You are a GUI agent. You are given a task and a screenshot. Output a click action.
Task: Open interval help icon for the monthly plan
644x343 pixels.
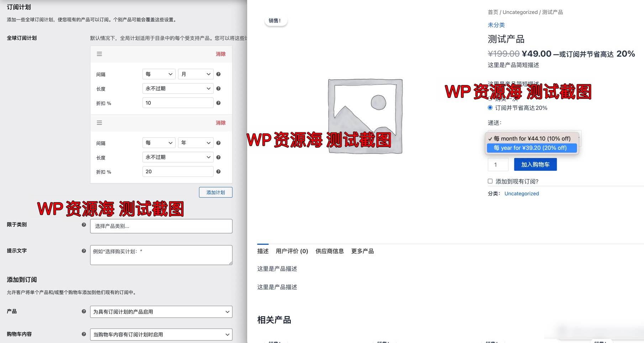[x=219, y=74]
